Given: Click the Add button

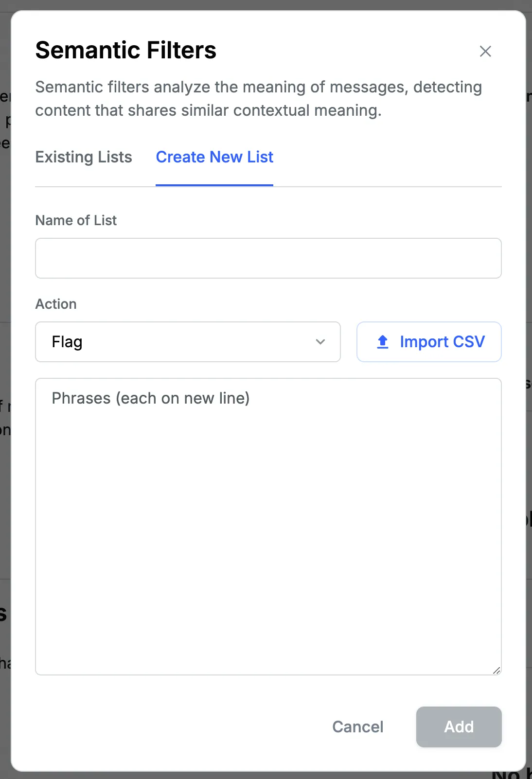Looking at the screenshot, I should click(459, 727).
